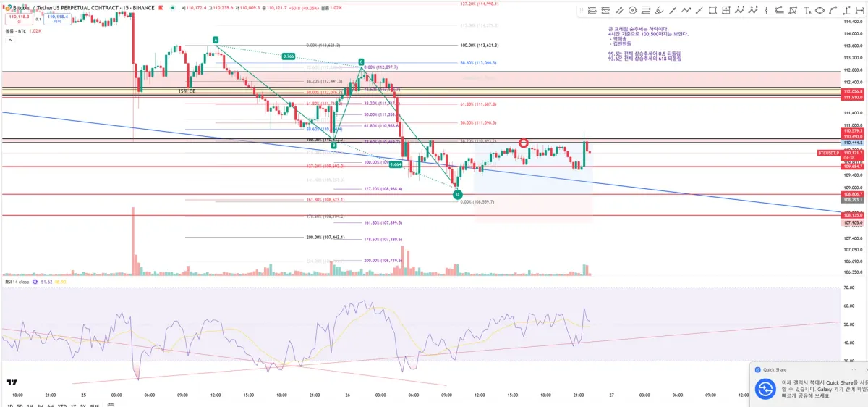Screen dimensions: 868x407
Task: Select the rectangle drawing tool
Action: coord(713,10)
